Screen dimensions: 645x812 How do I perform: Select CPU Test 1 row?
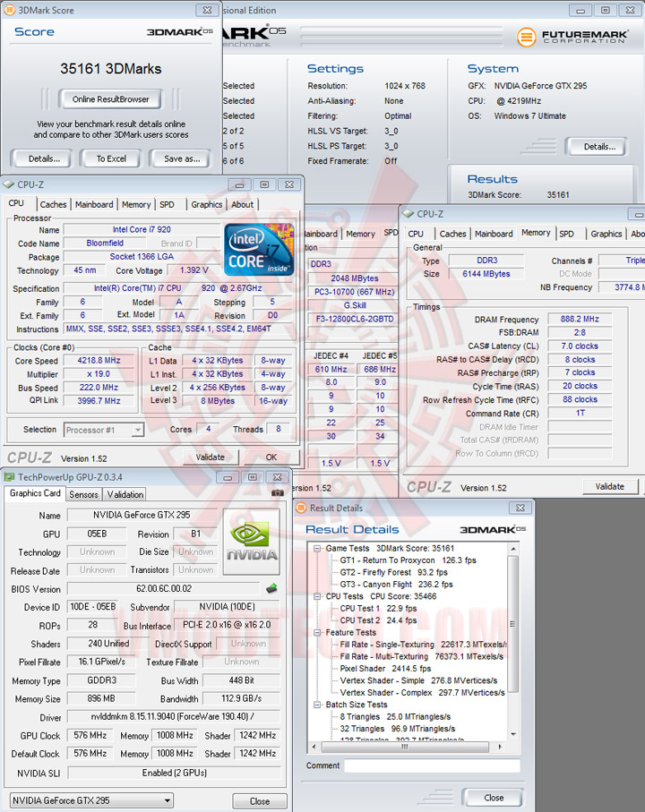pyautogui.click(x=378, y=609)
